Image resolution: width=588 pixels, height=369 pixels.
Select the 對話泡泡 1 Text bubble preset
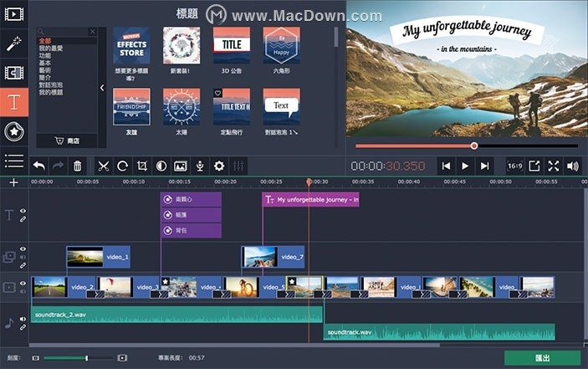point(281,107)
